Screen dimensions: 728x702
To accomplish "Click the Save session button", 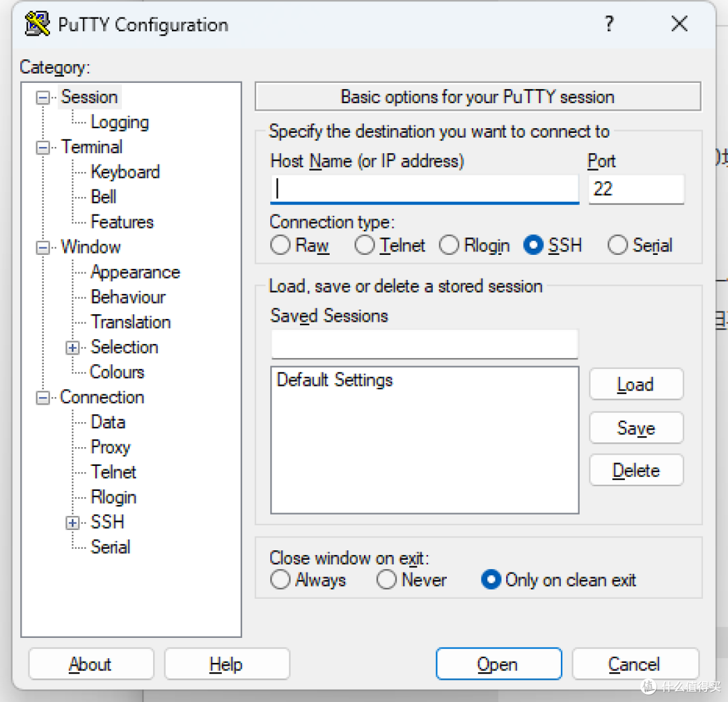I will pos(636,428).
